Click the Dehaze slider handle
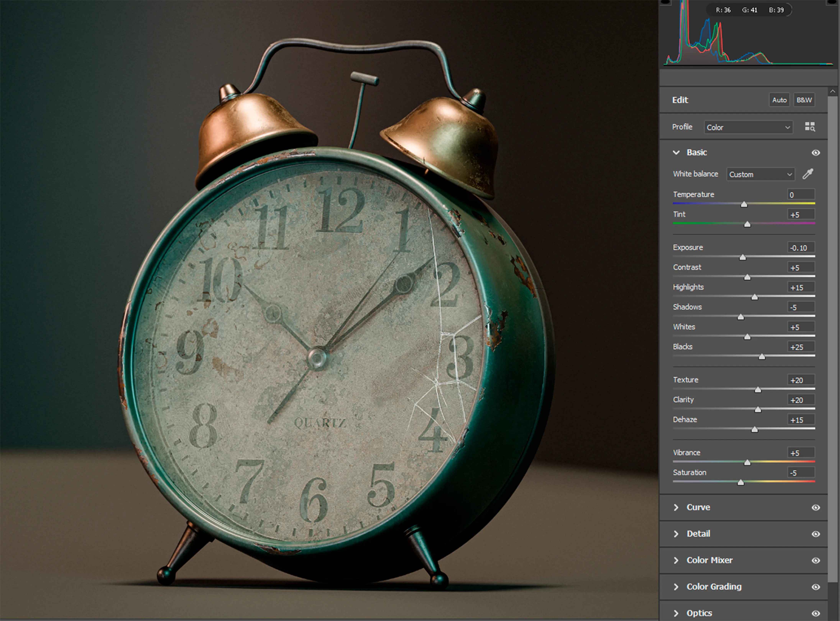 click(755, 429)
